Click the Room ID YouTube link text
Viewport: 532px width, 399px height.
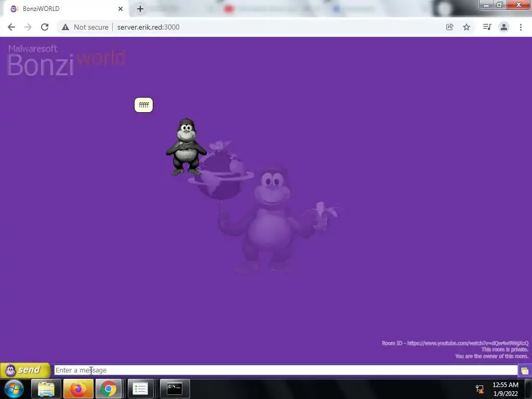coord(455,343)
